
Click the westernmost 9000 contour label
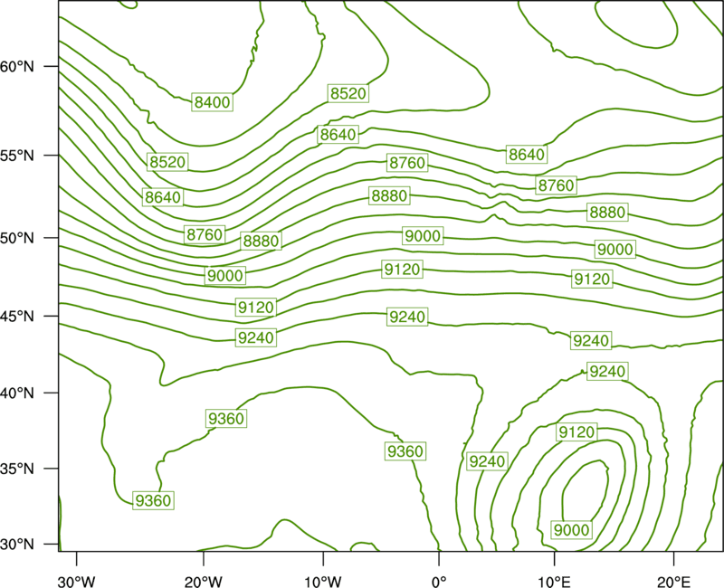(x=225, y=276)
